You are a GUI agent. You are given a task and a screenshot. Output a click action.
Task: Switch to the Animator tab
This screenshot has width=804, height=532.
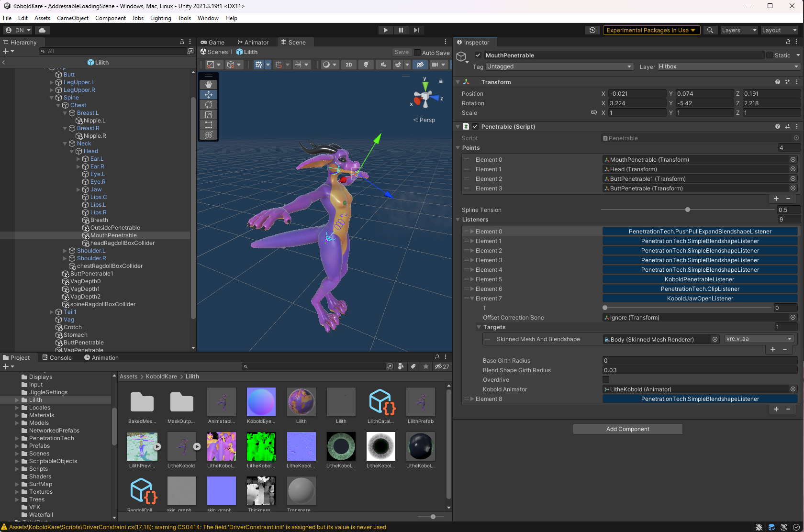click(253, 42)
